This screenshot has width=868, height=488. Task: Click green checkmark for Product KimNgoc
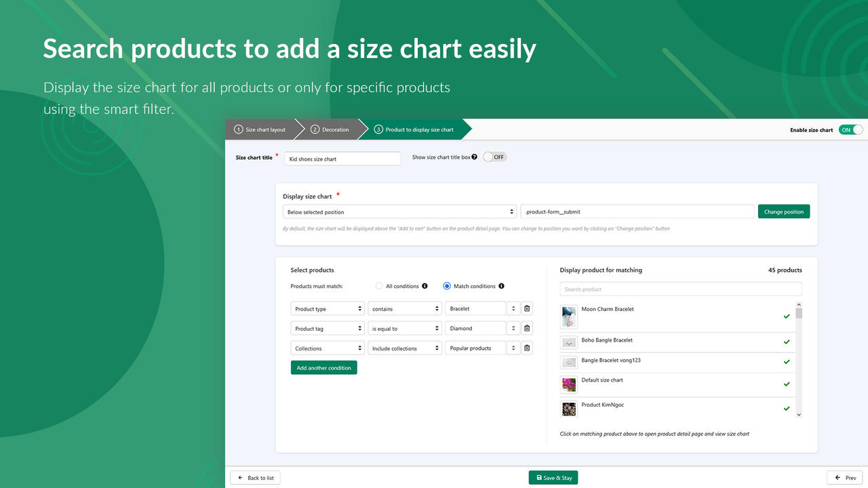pos(787,409)
